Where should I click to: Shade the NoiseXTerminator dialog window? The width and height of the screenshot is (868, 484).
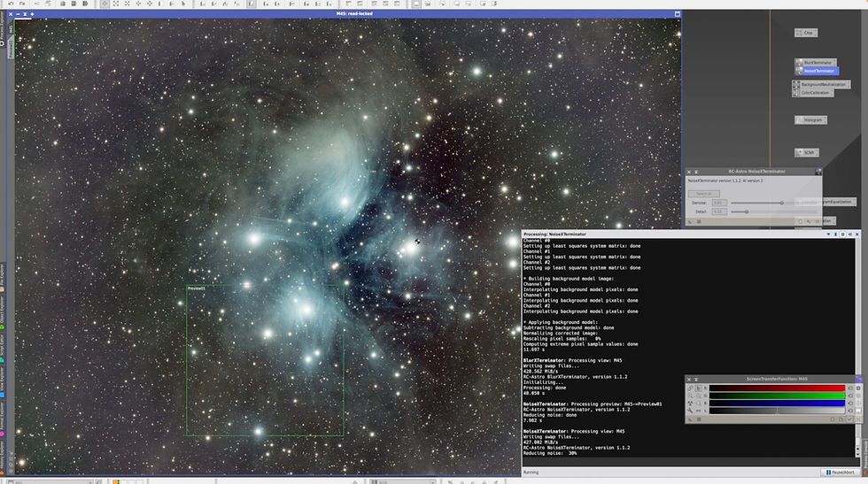point(696,172)
